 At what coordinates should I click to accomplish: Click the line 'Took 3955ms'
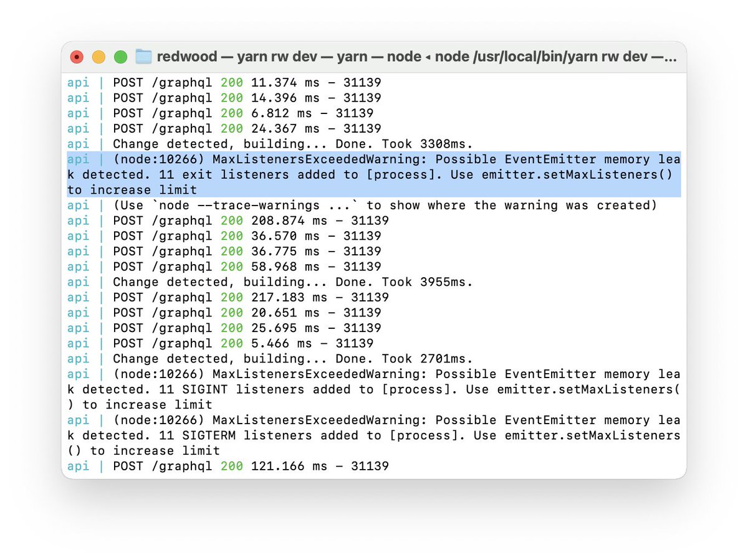(271, 282)
